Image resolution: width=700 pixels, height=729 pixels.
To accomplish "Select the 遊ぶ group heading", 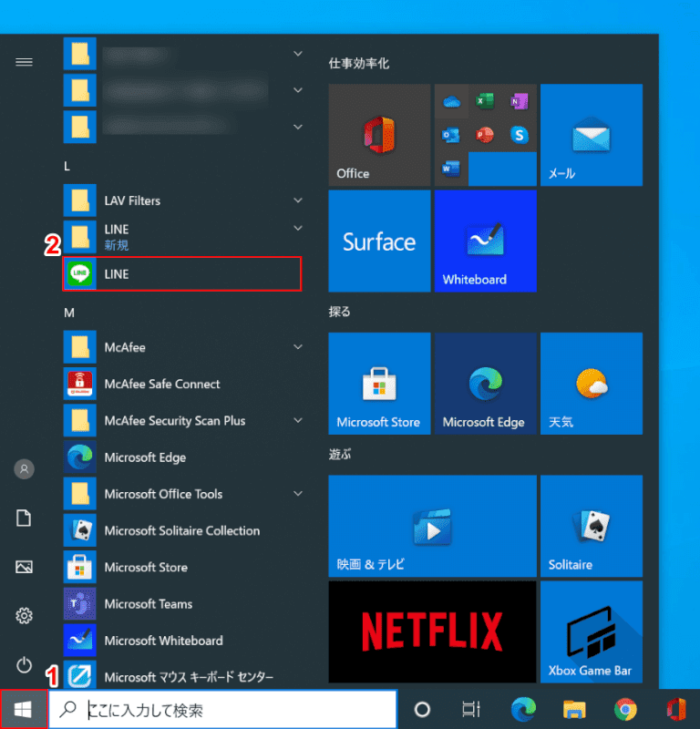I will click(340, 454).
